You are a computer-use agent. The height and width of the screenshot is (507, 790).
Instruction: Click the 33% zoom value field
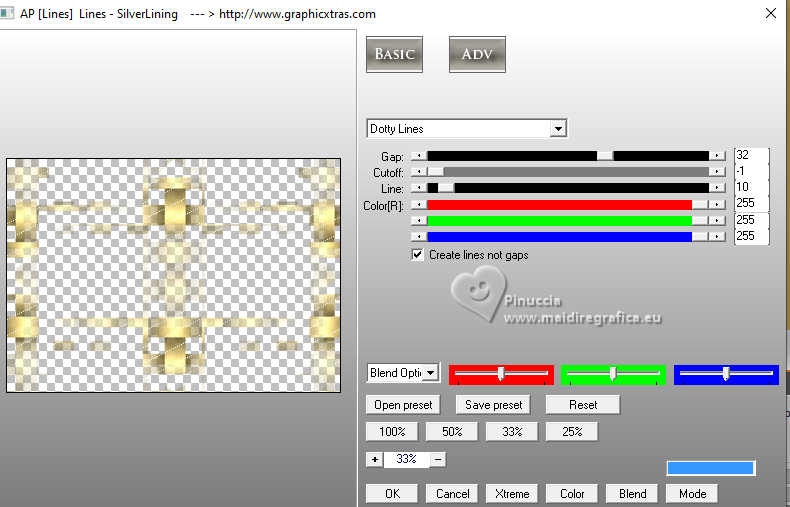(407, 459)
